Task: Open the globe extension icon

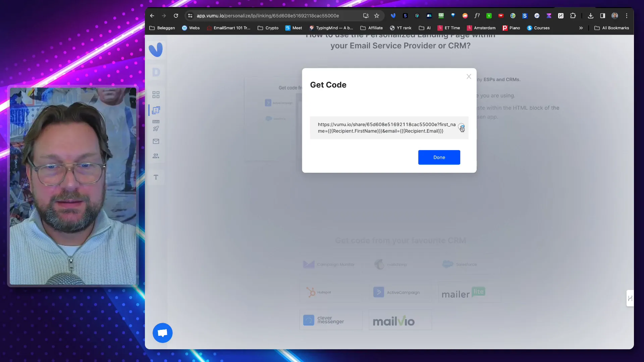Action: coord(513,16)
